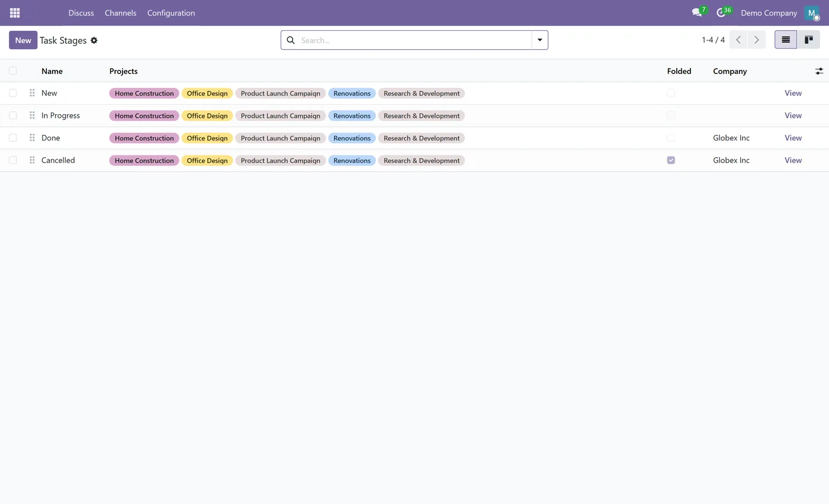This screenshot has width=829, height=504.
Task: Click blue Renovations tag in Done row
Action: (x=352, y=138)
